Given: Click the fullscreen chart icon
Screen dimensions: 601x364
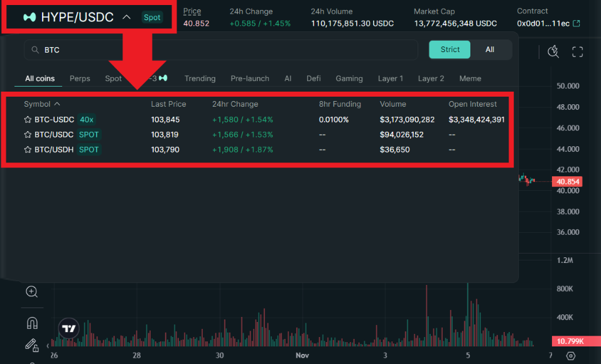Looking at the screenshot, I should click(x=577, y=52).
